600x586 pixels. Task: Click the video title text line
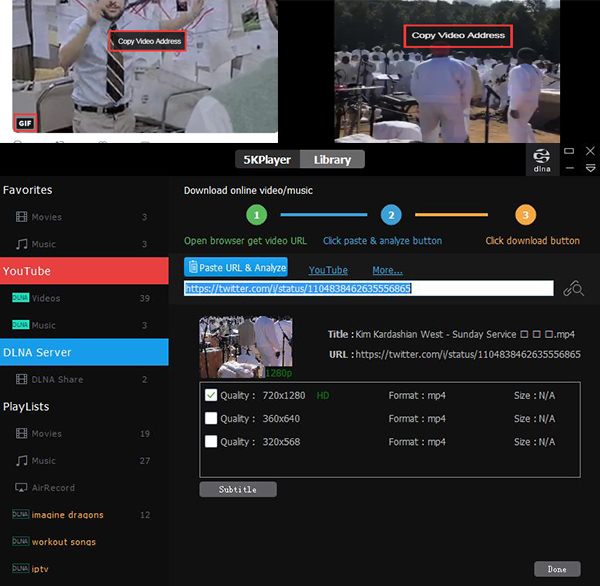click(452, 334)
